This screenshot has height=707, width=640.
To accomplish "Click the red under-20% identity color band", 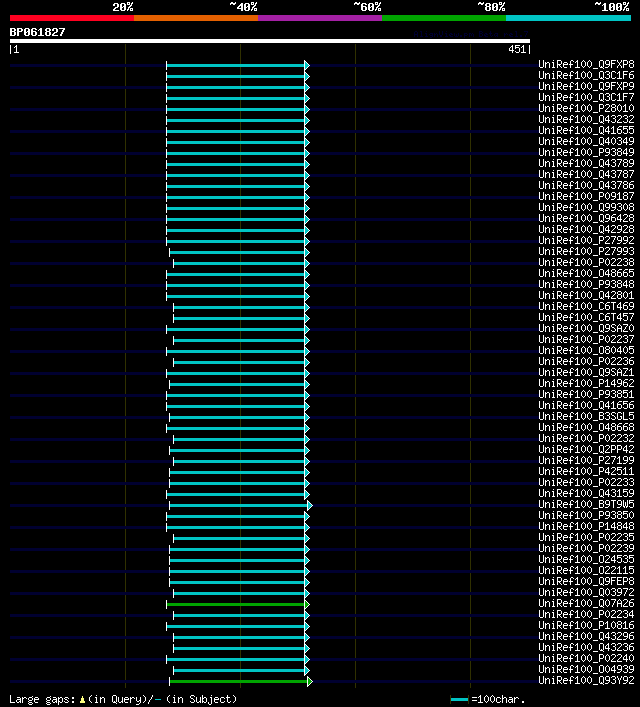I will click(x=72, y=18).
